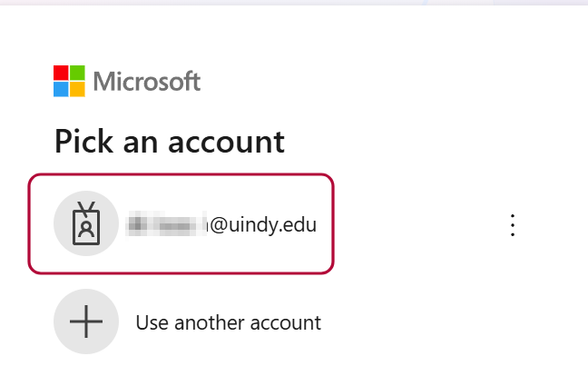Click the green square of Microsoft logo

click(77, 73)
